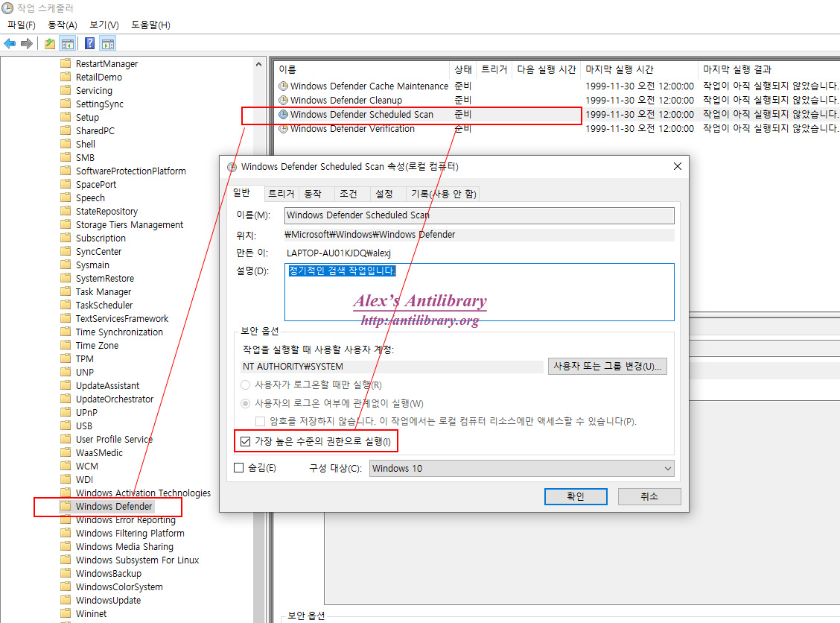This screenshot has width=840, height=623.
Task: Open the 도움말(H) menu
Action: 150,25
